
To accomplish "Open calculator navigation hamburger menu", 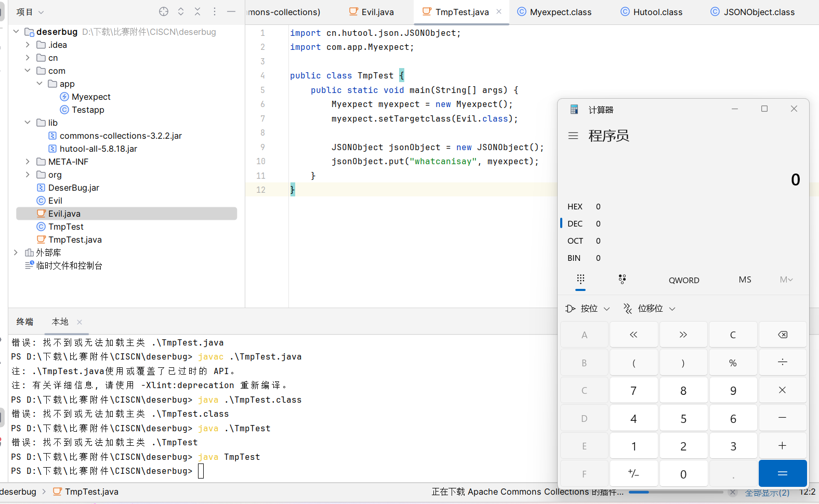I will [573, 136].
